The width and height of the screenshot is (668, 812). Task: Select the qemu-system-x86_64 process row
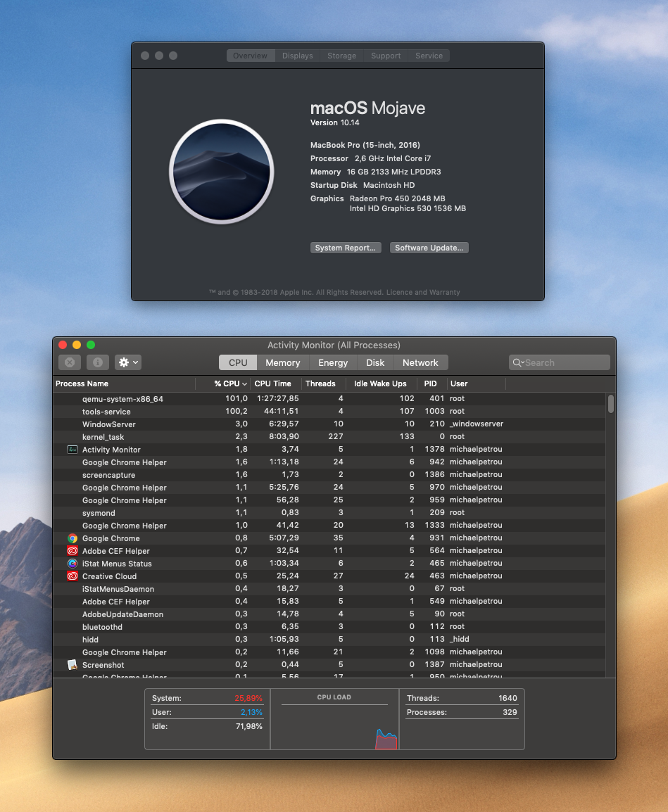click(x=329, y=399)
